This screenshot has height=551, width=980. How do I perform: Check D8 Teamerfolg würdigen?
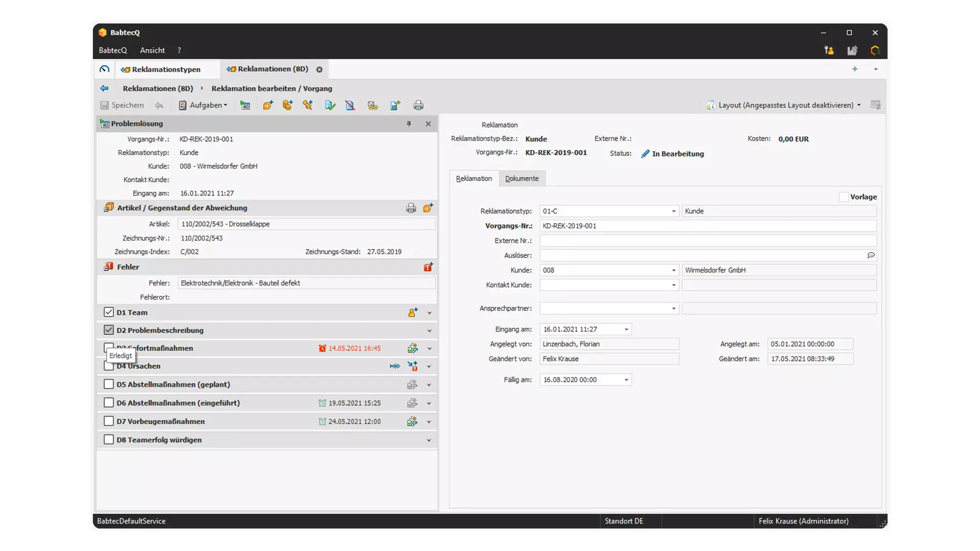pyautogui.click(x=109, y=439)
